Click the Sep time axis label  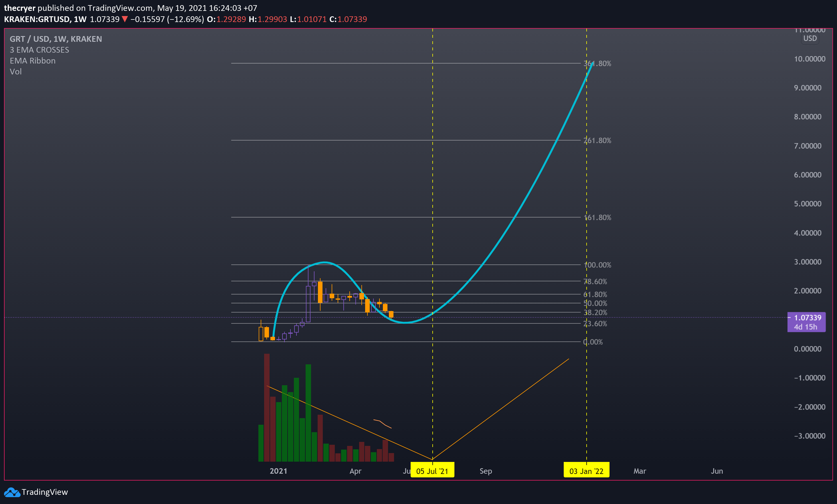tap(486, 471)
